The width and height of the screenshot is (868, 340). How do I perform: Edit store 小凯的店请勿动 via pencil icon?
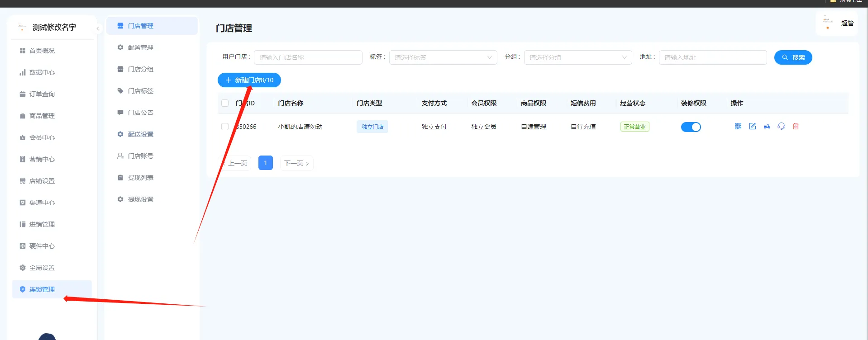pos(753,126)
